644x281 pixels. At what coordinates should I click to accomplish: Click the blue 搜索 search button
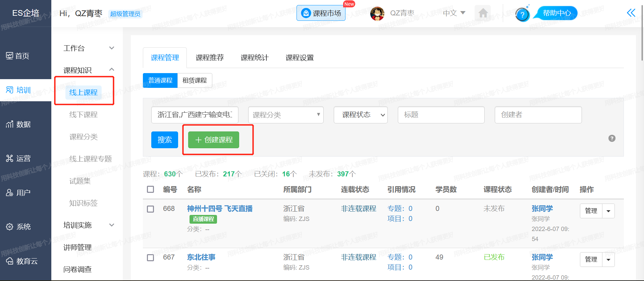[165, 140]
